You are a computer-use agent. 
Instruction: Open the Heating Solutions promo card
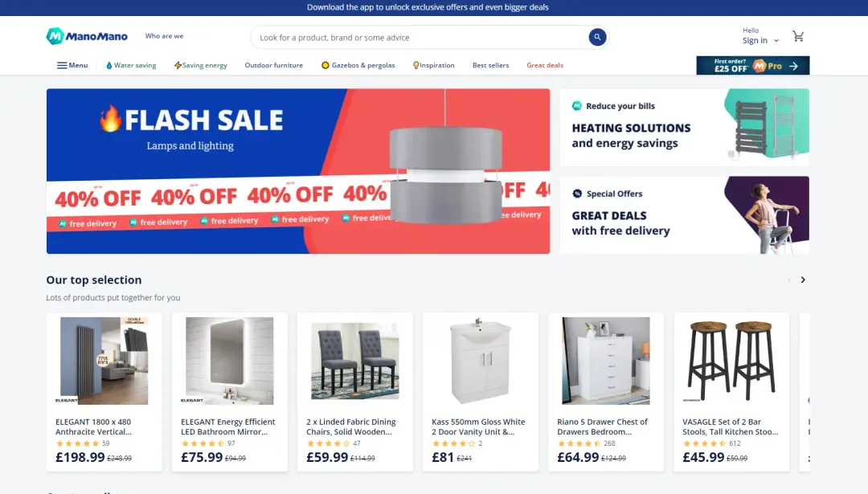pos(684,127)
